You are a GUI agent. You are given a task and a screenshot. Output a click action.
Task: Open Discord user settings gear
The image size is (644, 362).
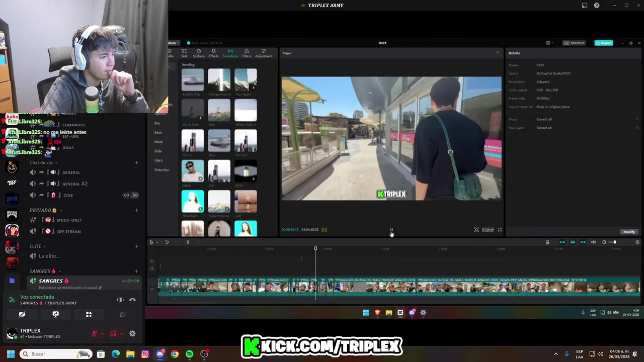[x=132, y=333]
